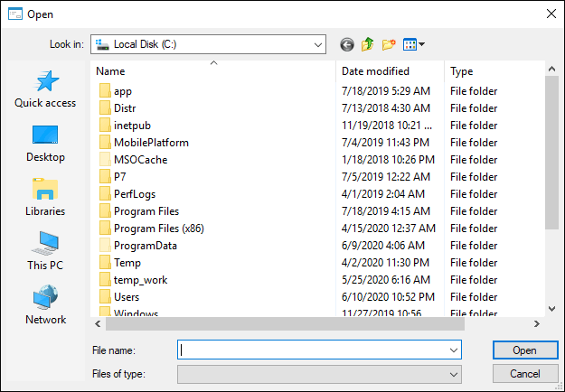Image resolution: width=565 pixels, height=392 pixels.
Task: Create a new folder
Action: point(390,44)
